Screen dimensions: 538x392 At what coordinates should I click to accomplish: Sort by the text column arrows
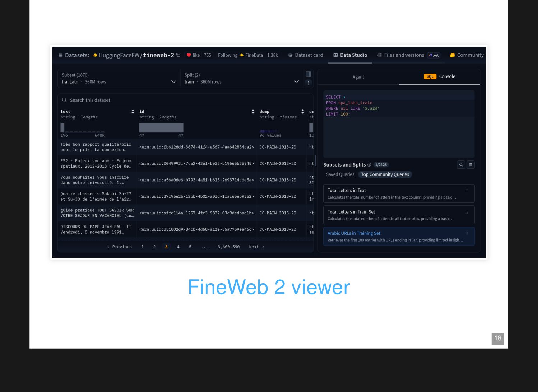coord(133,112)
